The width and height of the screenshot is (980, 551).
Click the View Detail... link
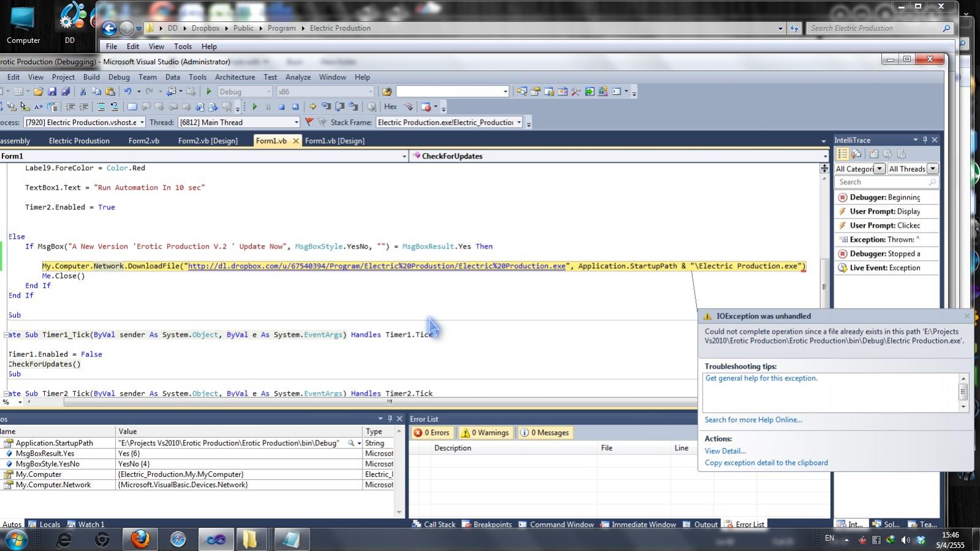point(725,451)
